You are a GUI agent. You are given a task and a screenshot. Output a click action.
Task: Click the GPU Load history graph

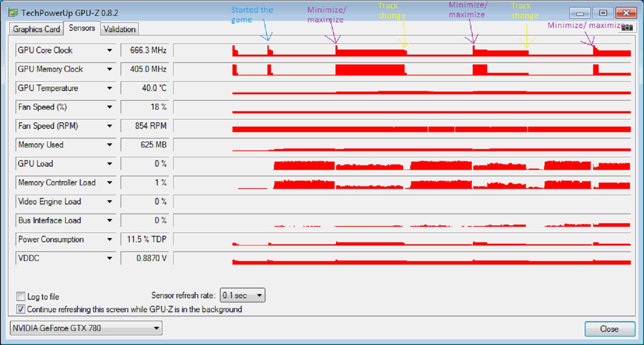point(402,164)
